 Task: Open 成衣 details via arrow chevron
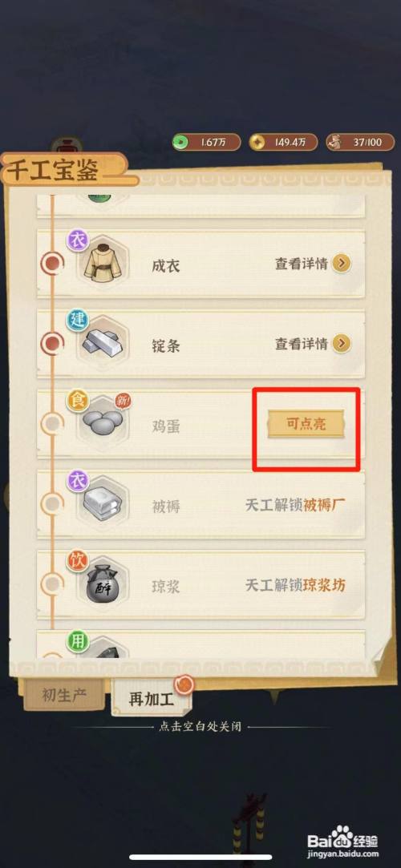pos(342,264)
